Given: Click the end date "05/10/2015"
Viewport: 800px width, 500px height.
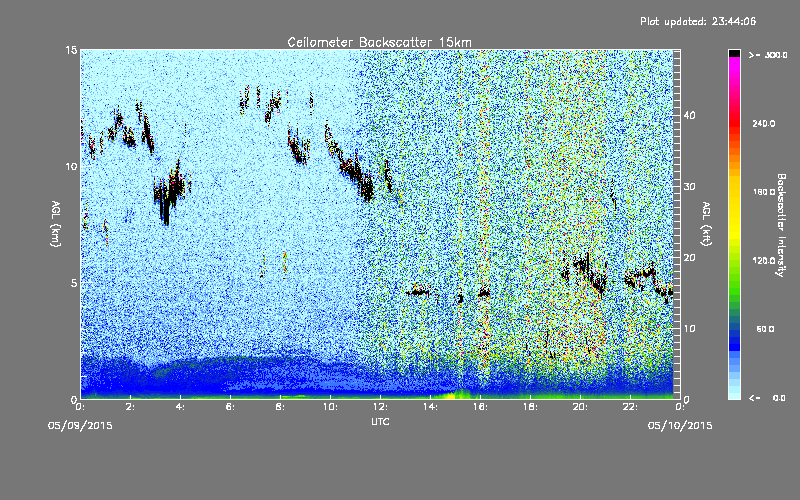Looking at the screenshot, I should (680, 426).
